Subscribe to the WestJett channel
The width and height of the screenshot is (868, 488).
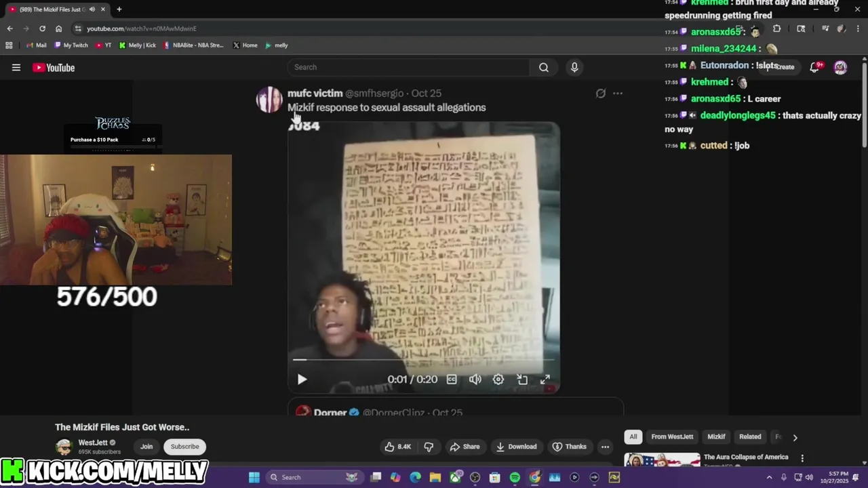pyautogui.click(x=184, y=447)
